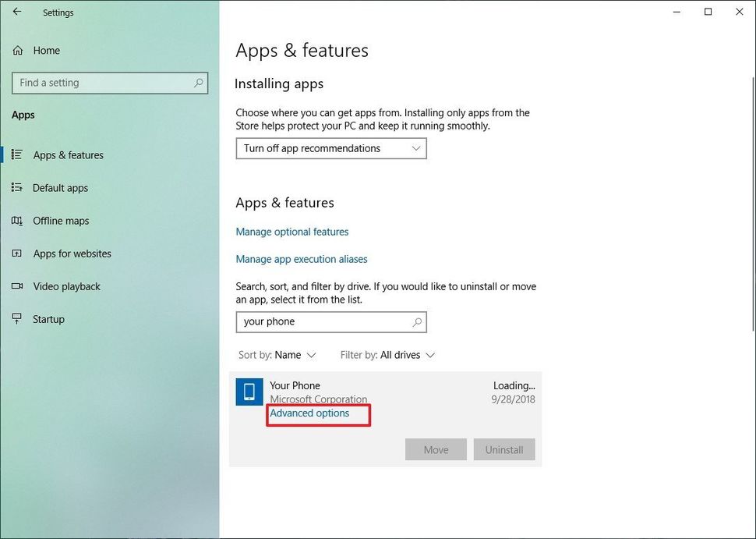Minimize the Settings window

[677, 12]
